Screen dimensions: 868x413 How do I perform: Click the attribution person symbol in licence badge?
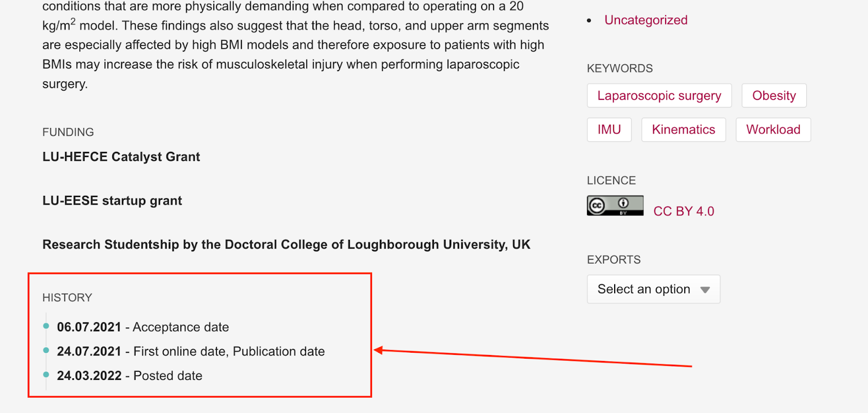tap(623, 203)
